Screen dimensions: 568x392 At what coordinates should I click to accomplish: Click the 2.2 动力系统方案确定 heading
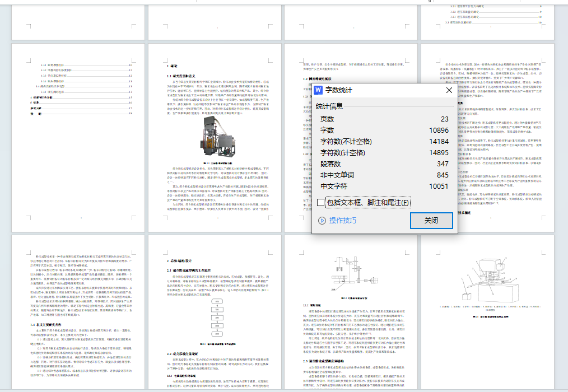(183, 353)
